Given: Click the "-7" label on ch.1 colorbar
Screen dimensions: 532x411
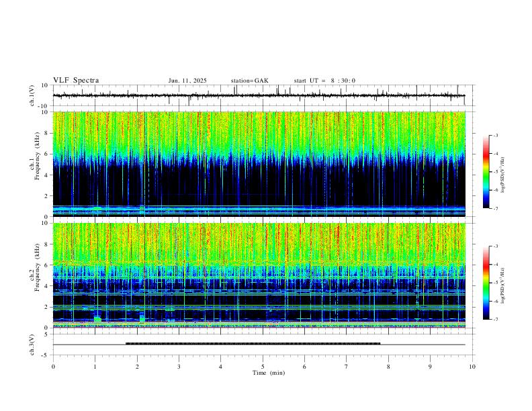Looking at the screenshot, I should coord(495,208).
